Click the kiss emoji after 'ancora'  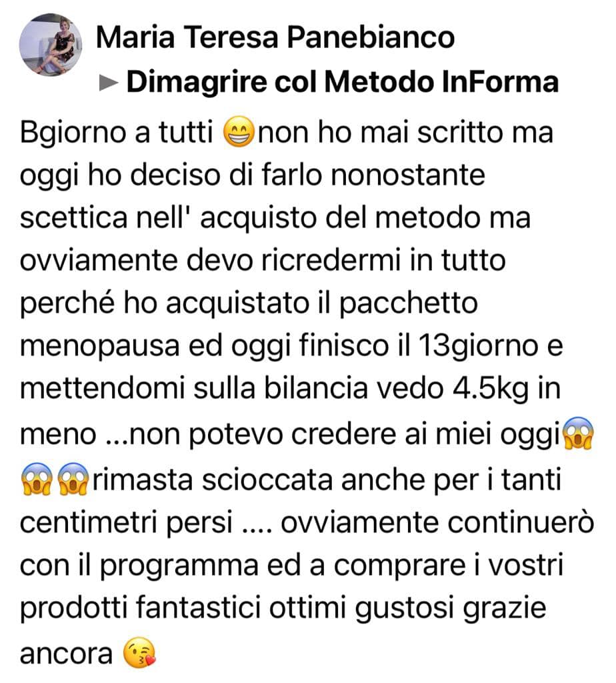(139, 652)
